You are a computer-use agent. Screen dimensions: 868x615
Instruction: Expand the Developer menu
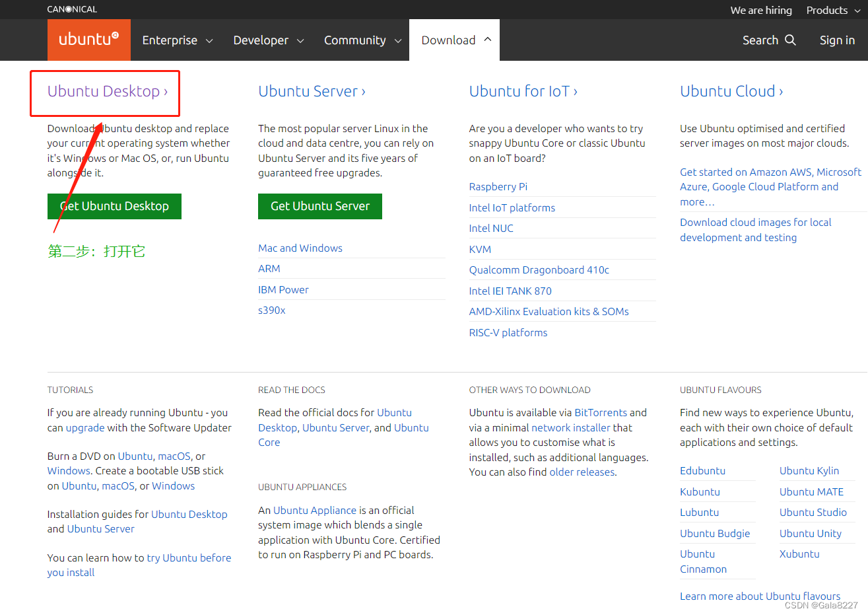269,40
